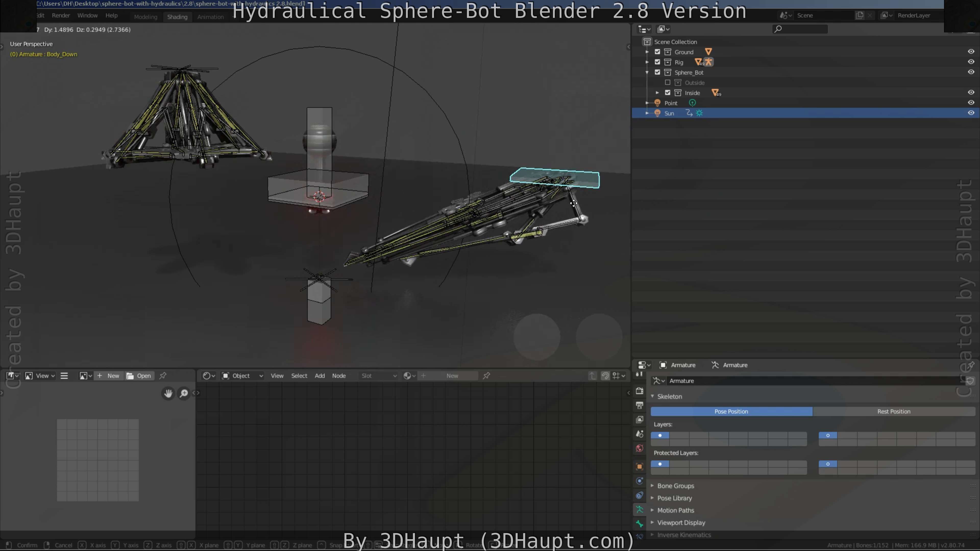Screen dimensions: 980x551
Task: Click the point light data icon in Point row
Action: point(692,103)
